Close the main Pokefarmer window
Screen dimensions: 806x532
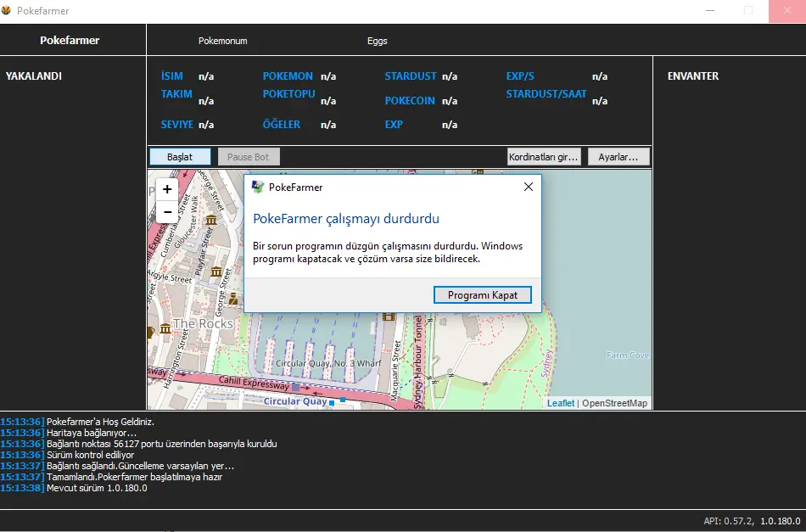tap(787, 11)
